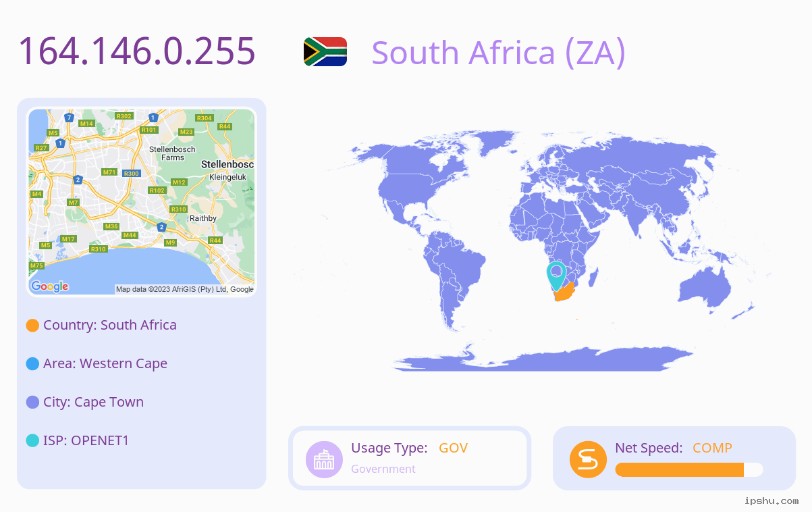
Task: Click the South Africa flag icon
Action: coord(325,52)
